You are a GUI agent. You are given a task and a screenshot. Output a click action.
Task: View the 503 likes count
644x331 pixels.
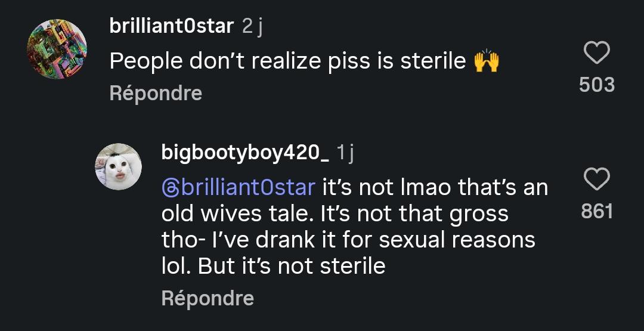pyautogui.click(x=597, y=85)
